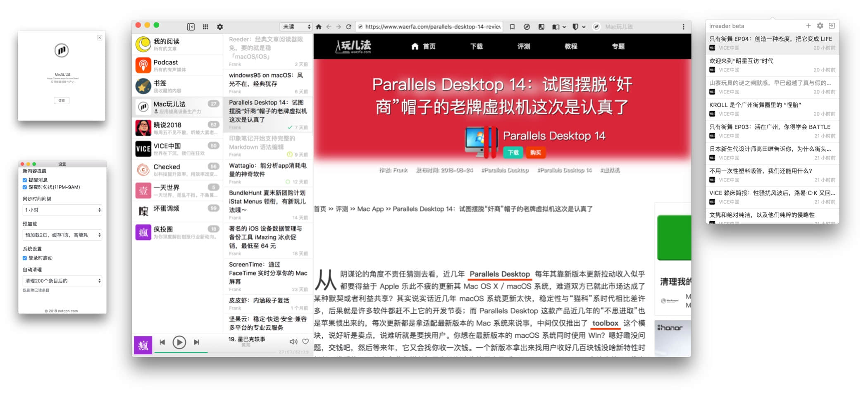Select the 一天世界 feed

[177, 191]
